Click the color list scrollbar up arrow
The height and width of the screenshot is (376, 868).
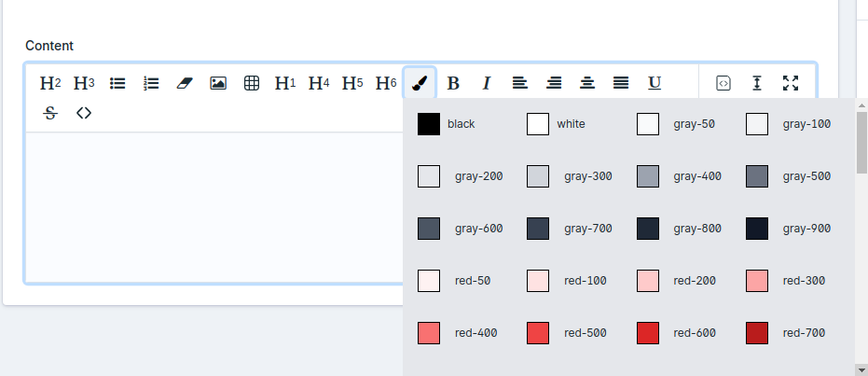click(x=861, y=104)
